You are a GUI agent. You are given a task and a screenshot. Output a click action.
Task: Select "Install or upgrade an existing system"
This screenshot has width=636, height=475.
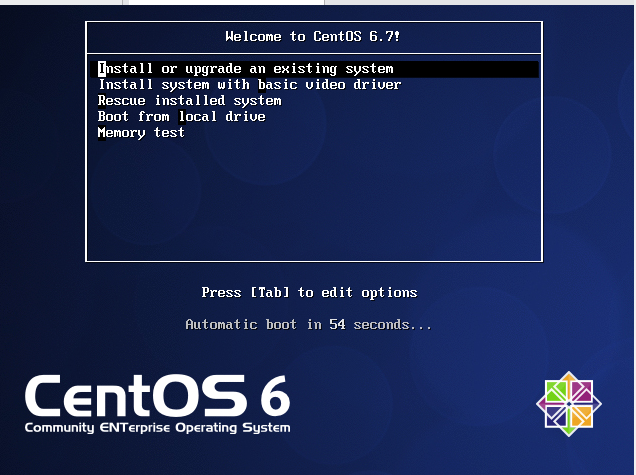[315, 69]
